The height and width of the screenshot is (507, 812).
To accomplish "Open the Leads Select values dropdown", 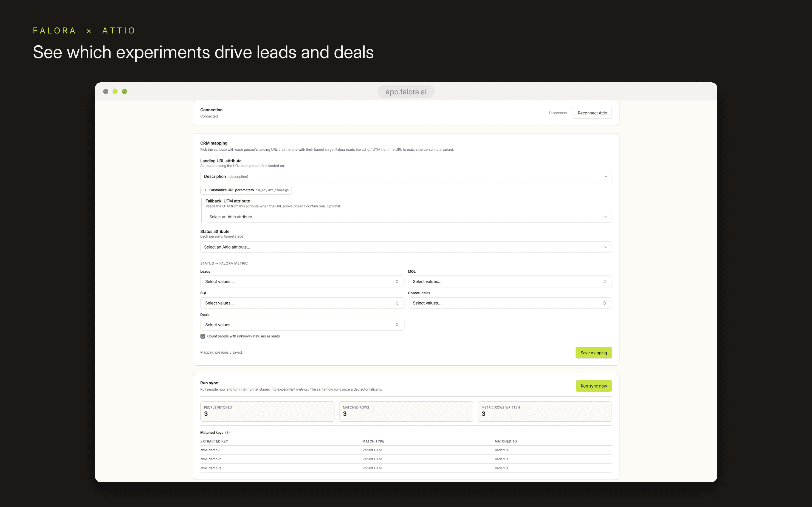I will coord(302,281).
